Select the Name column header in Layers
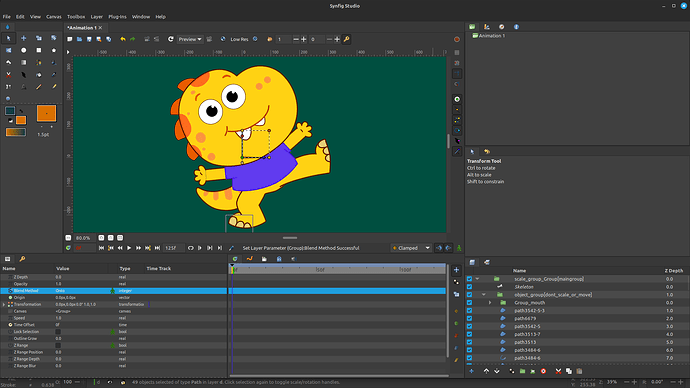The height and width of the screenshot is (388, 690). click(x=519, y=271)
